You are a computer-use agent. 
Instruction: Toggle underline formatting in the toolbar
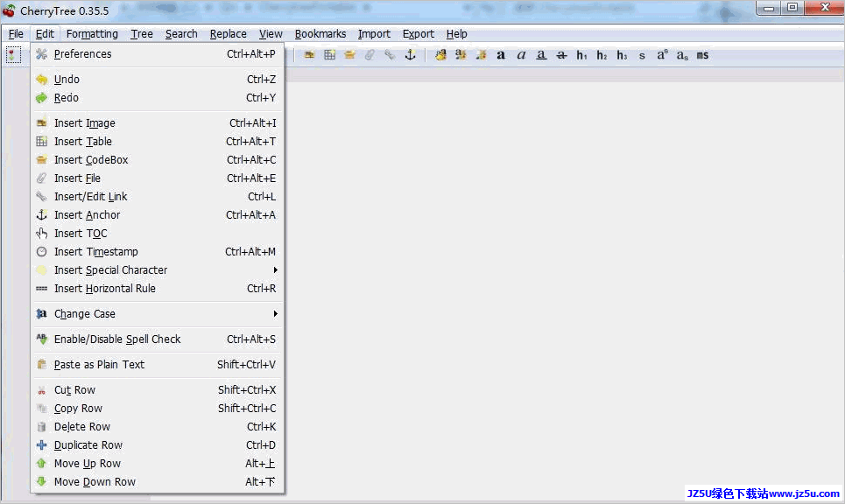[x=541, y=55]
